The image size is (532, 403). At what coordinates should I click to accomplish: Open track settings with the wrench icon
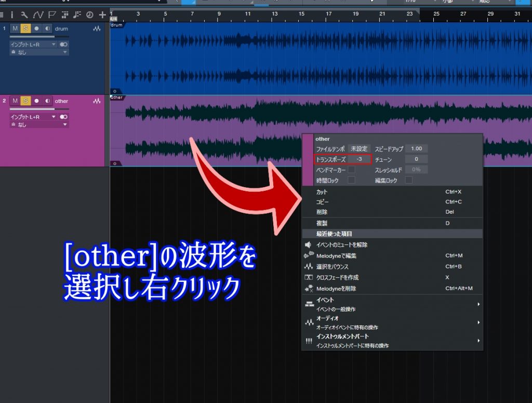[24, 15]
